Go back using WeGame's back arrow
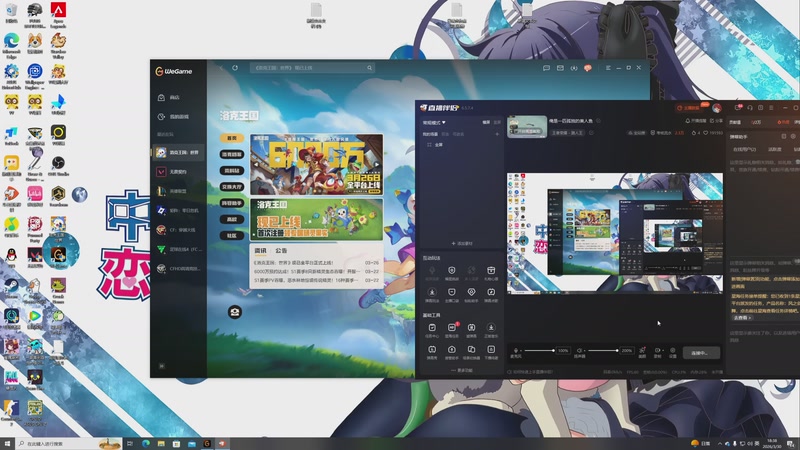Image resolution: width=800 pixels, height=450 pixels. 221,67
